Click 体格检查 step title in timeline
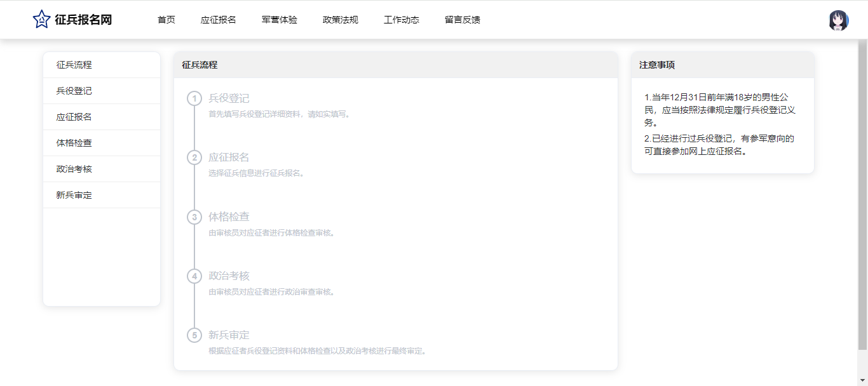Screen dimensions: 868x386 point(229,216)
